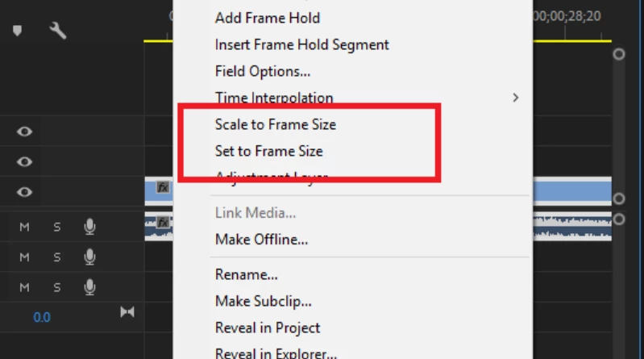The height and width of the screenshot is (359, 644).
Task: Choose Set to Frame Size
Action: [269, 151]
